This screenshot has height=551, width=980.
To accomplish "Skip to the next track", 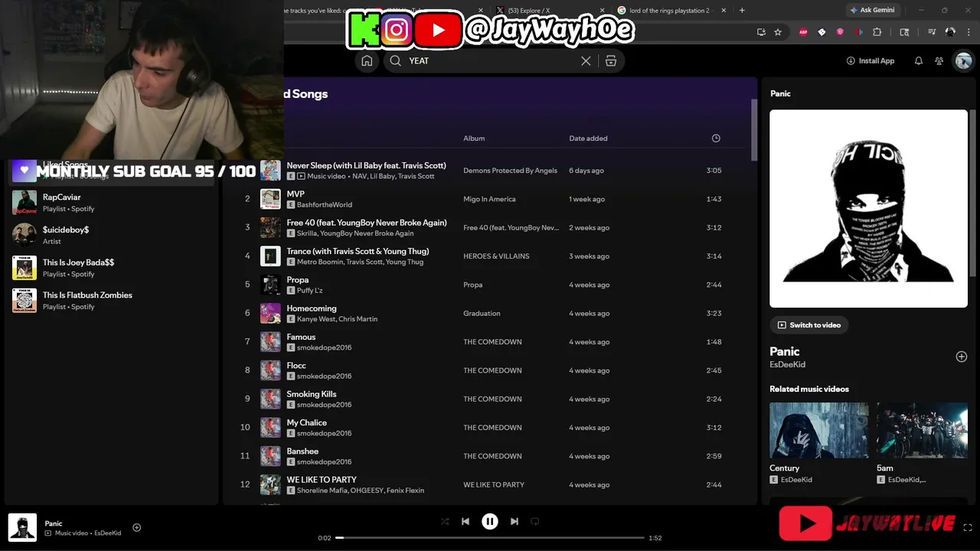I will [514, 521].
